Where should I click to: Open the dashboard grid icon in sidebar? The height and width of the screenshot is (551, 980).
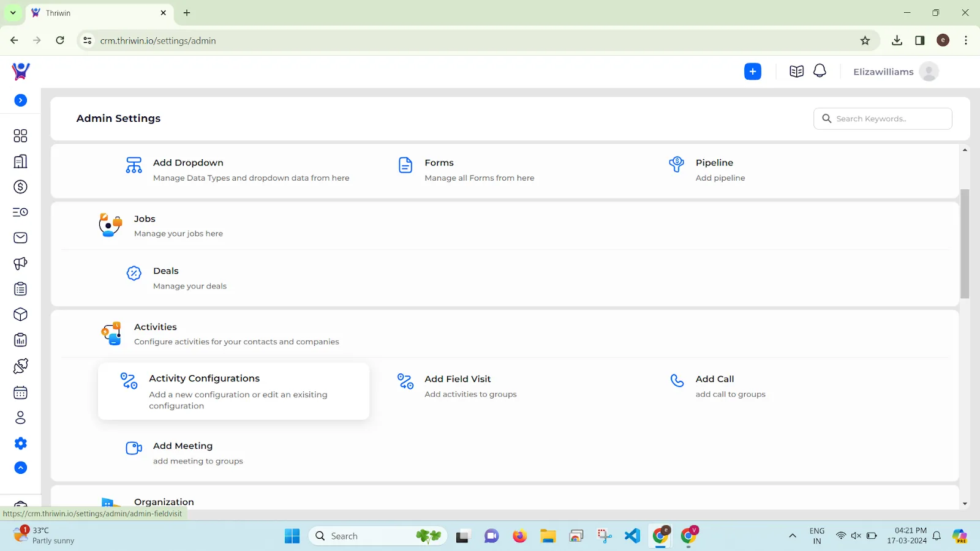[x=20, y=136]
